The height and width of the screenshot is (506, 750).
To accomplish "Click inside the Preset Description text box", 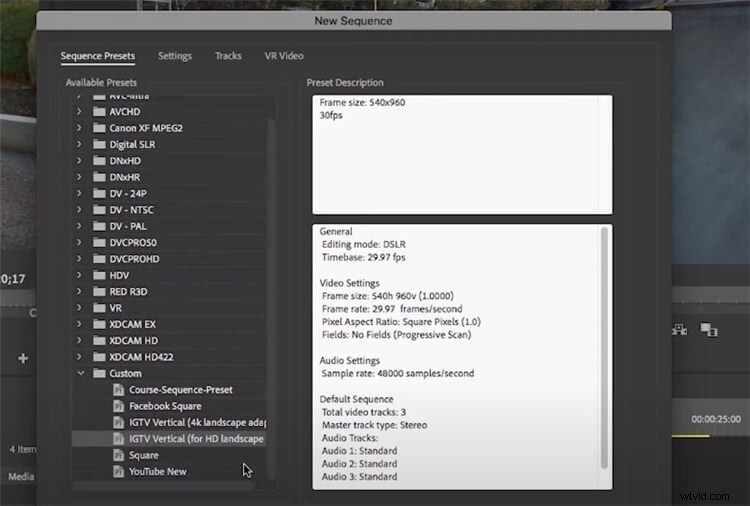I will (462, 154).
